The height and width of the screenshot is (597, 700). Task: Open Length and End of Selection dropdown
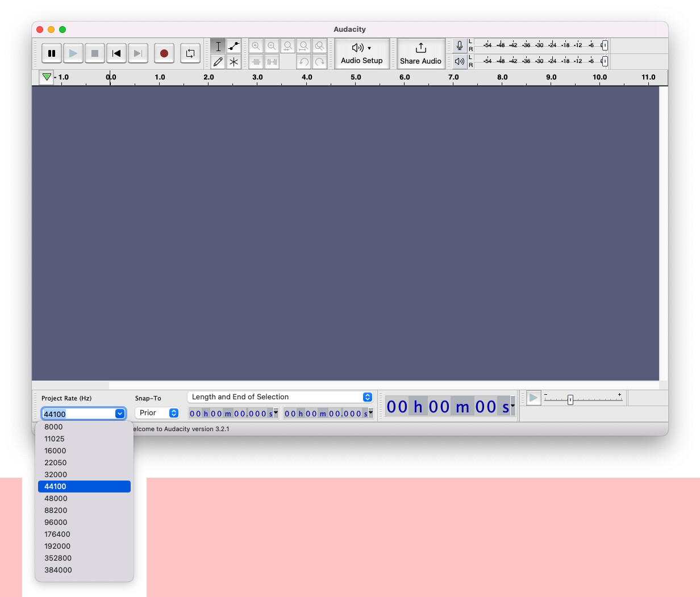pos(280,397)
